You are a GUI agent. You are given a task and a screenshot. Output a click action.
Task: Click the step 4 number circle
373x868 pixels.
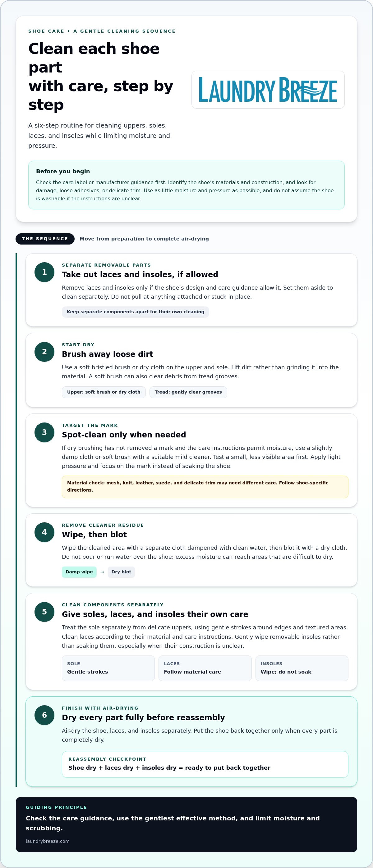(44, 532)
